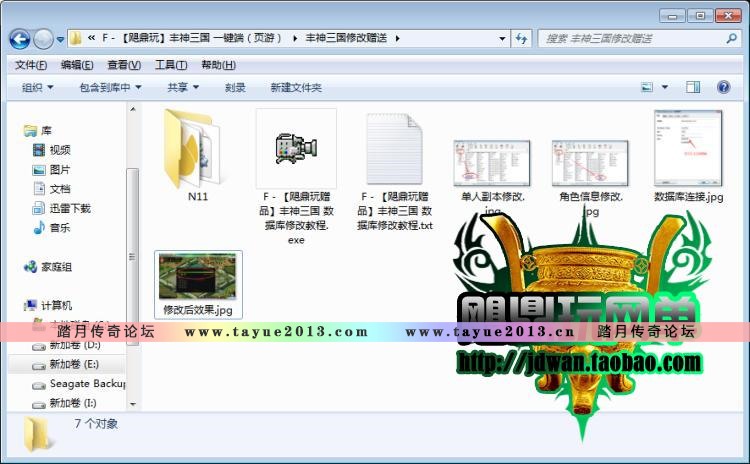The height and width of the screenshot is (464, 750).
Task: Expand the 包含到库中 dropdown
Action: click(x=110, y=88)
